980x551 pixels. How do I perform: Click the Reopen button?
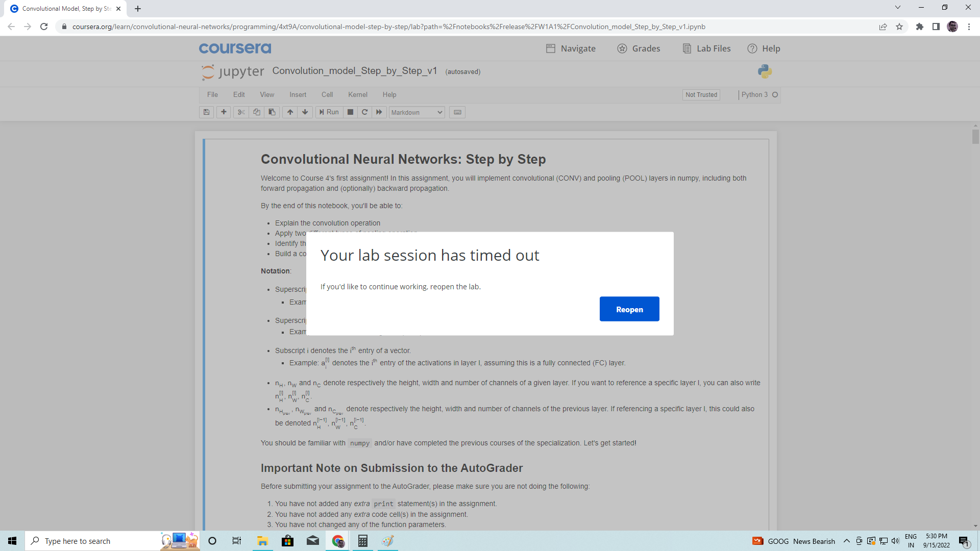629,309
